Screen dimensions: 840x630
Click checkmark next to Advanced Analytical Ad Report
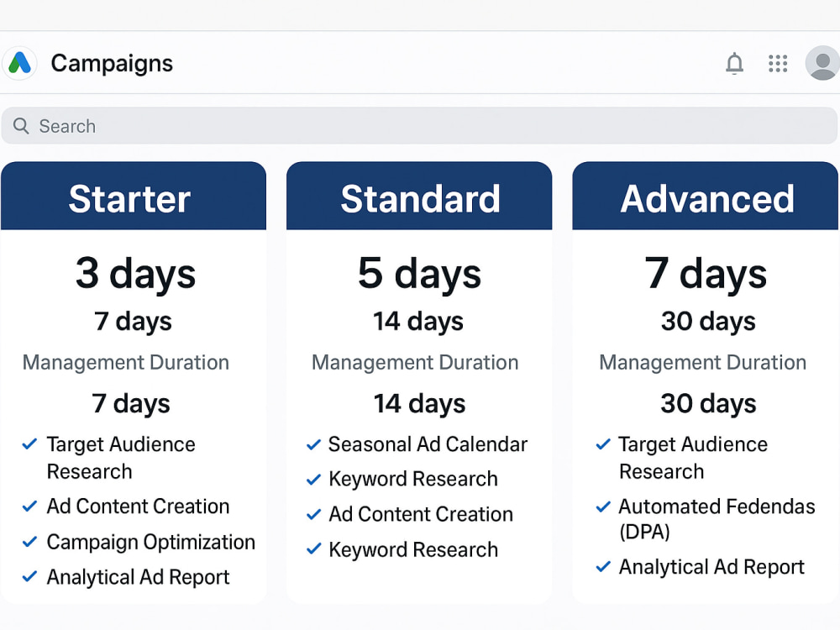click(x=603, y=566)
